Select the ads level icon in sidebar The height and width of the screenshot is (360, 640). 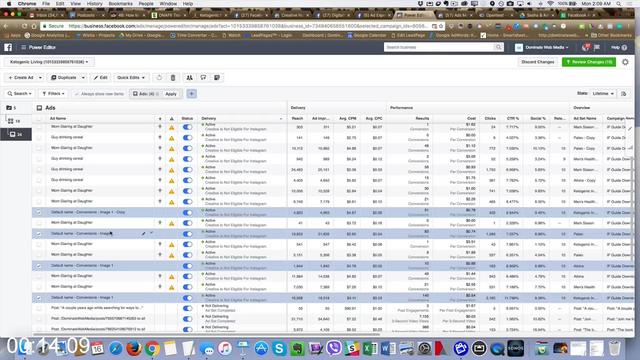coord(13,134)
